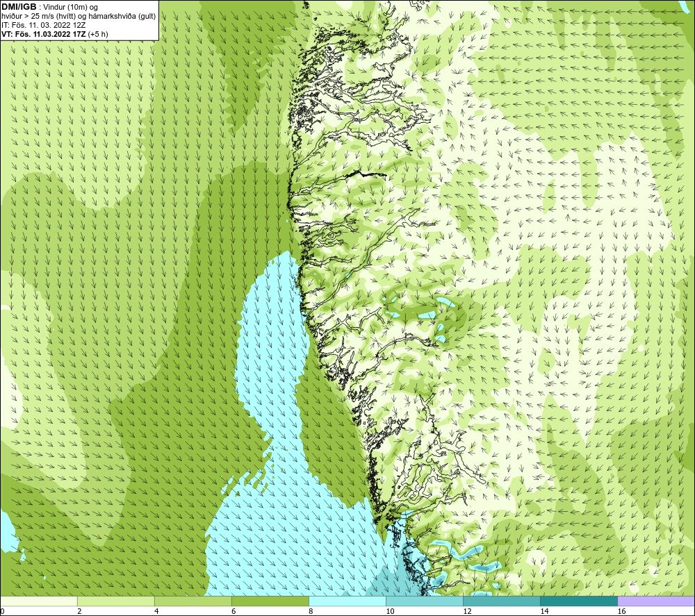
Task: Click the legend value label '6'
Action: click(234, 612)
